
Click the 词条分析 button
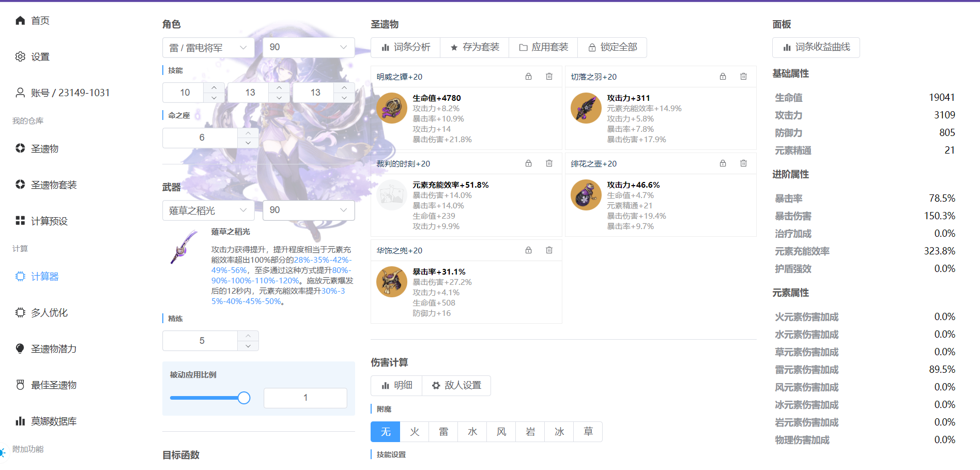tap(405, 48)
